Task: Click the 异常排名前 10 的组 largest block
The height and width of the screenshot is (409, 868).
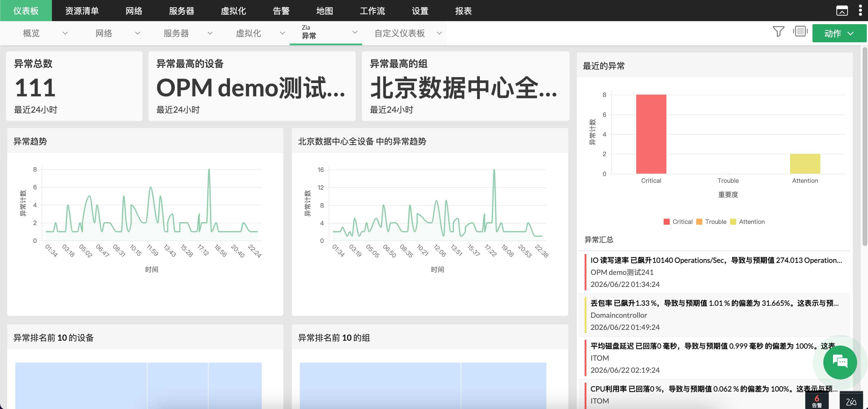Action: click(380, 385)
